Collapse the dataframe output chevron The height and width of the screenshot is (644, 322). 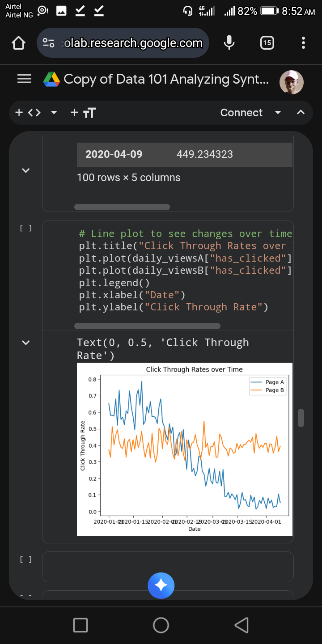26,170
